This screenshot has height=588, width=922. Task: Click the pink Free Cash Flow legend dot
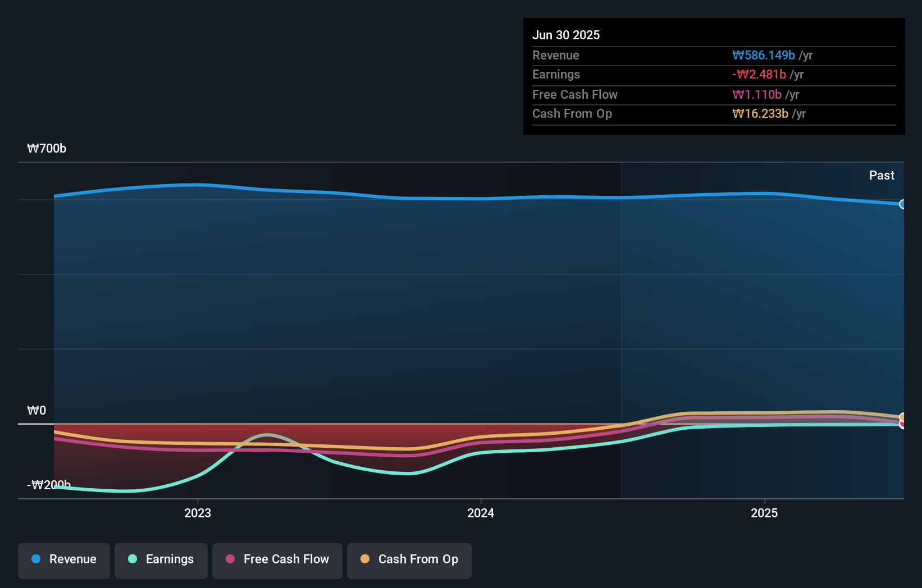(x=230, y=559)
